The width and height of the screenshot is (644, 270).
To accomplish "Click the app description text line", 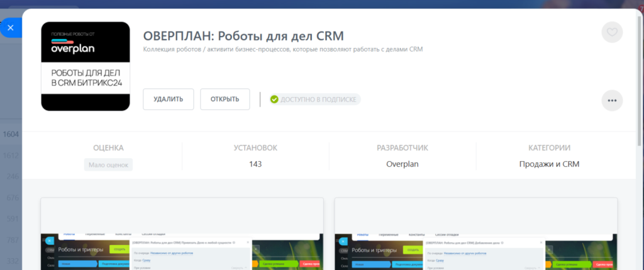I will 282,50.
